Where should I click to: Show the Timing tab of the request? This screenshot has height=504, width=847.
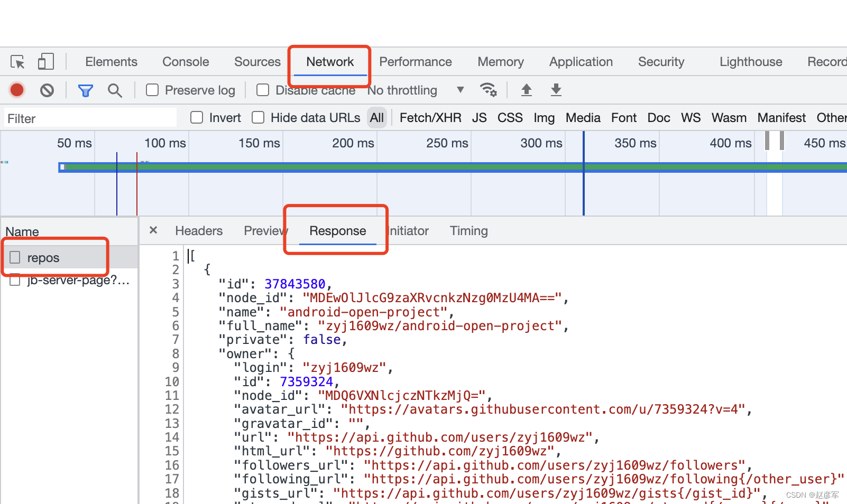[x=469, y=231]
